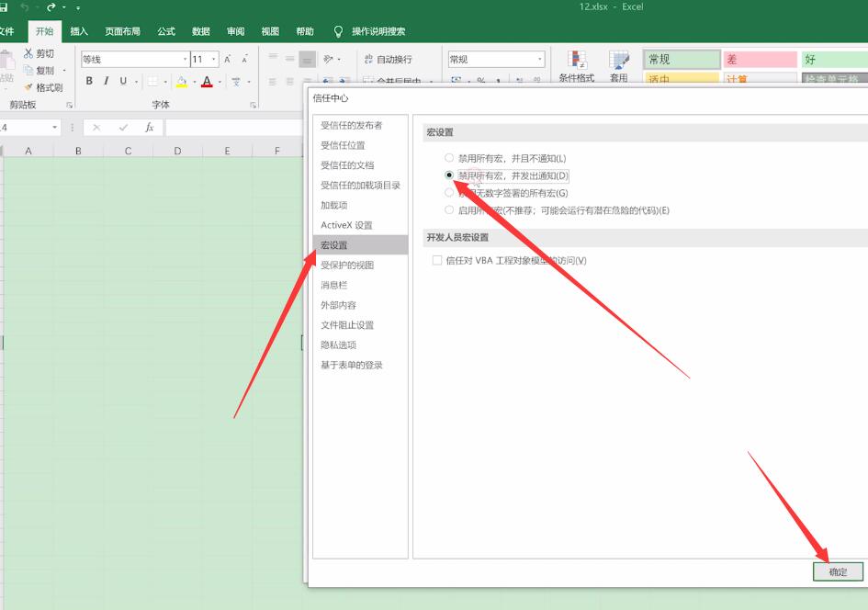Switch to the 公式 ribbon tab

[166, 31]
